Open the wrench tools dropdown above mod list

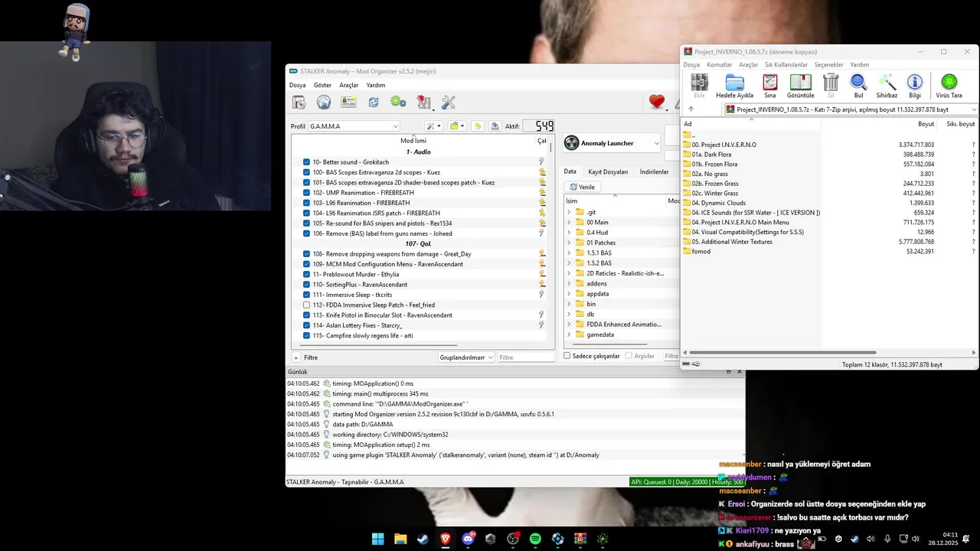434,126
